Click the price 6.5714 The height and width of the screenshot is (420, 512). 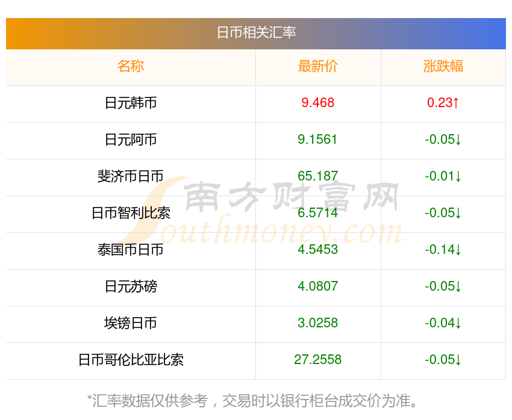[x=317, y=213]
